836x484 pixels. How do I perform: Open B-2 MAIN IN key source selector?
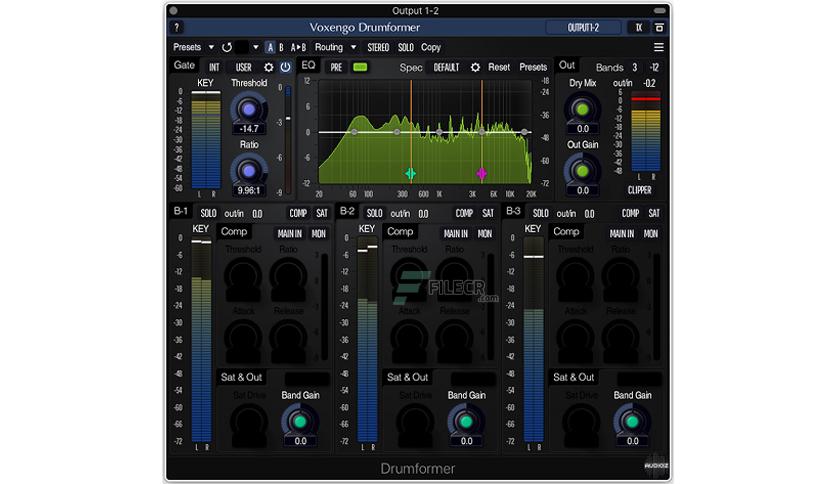click(456, 233)
